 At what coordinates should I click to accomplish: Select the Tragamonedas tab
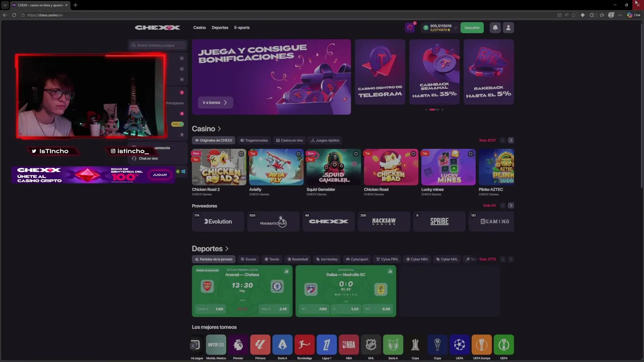coord(254,140)
